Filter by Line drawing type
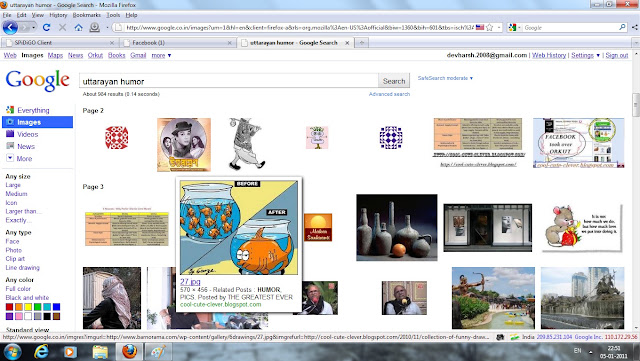 pos(22,267)
